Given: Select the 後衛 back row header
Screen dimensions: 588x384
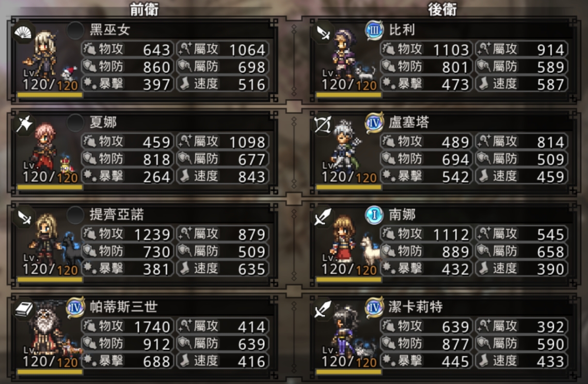Looking at the screenshot, I should [x=442, y=9].
